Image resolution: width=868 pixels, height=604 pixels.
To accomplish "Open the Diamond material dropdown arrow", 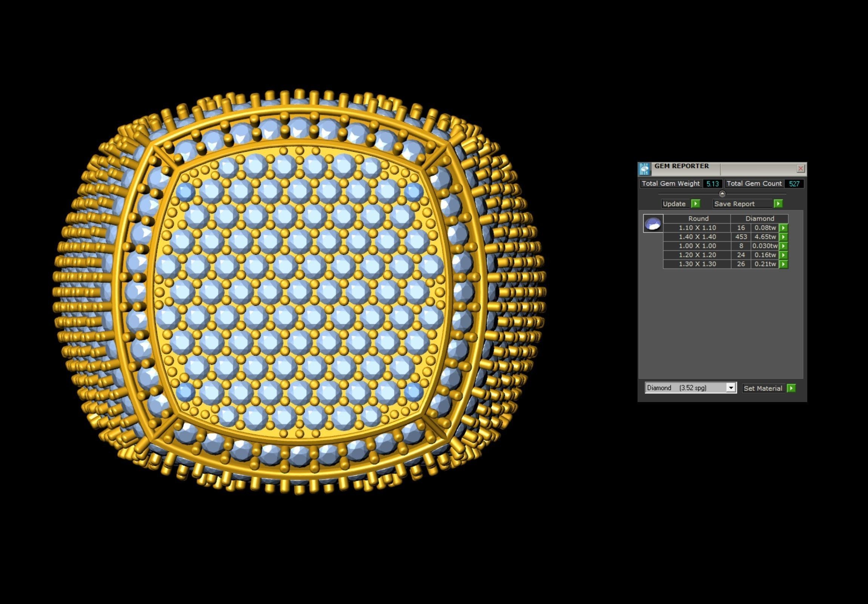I will point(731,388).
